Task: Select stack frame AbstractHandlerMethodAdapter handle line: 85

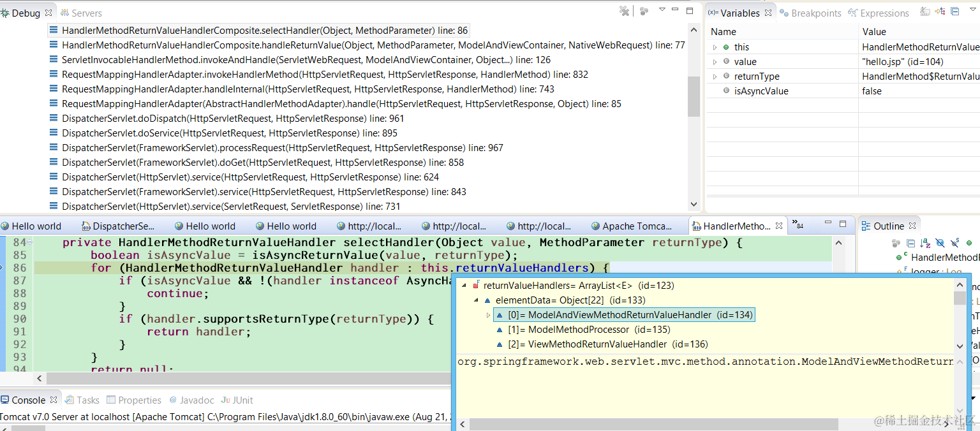Action: 335,104
